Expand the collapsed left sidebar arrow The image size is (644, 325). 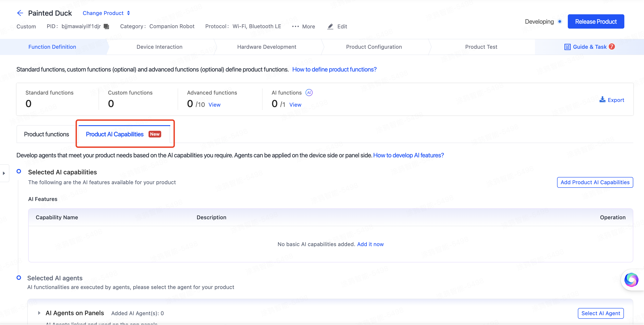4,173
